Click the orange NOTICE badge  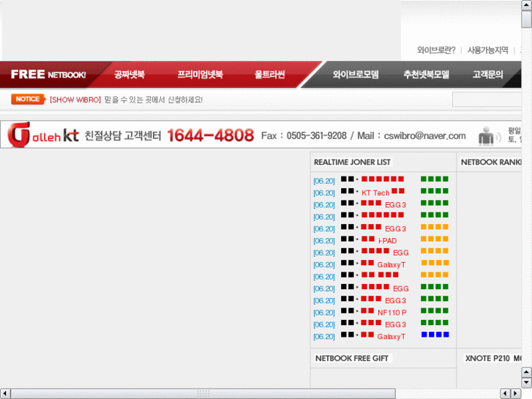point(28,99)
